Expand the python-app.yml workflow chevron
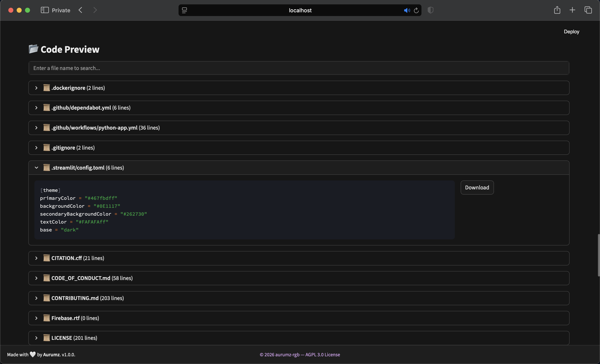Viewport: 600px width, 364px height. (36, 128)
